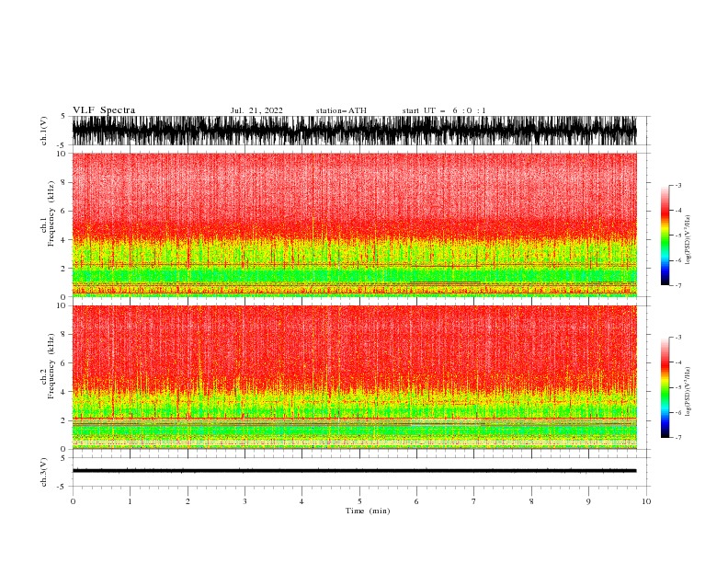Screen dimensions: 728x563
Task: Click the ch.3(V) waveform axis label
Action: click(x=44, y=472)
